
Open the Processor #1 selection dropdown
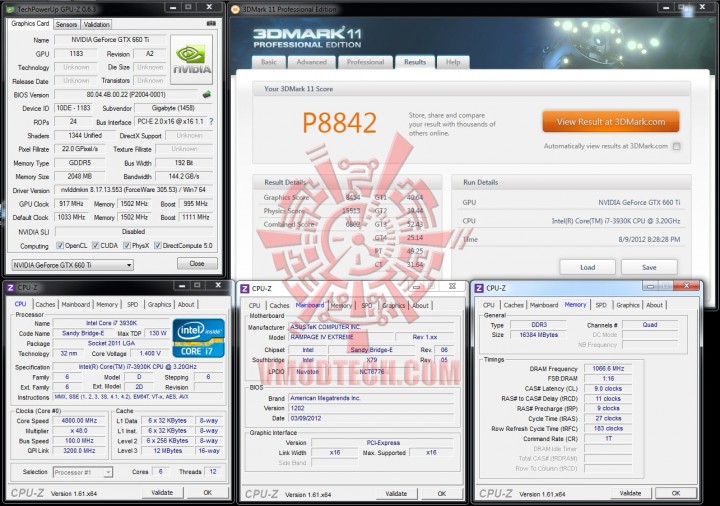pyautogui.click(x=83, y=472)
